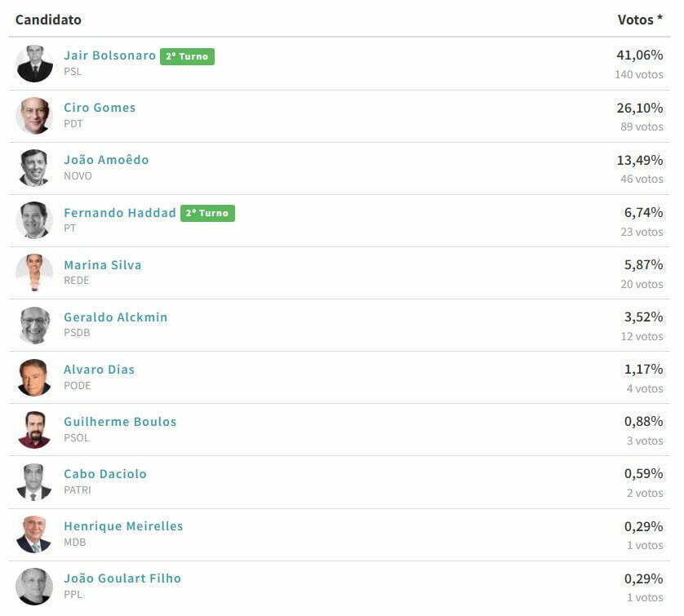
Task: Click Jair Bolsonaro's profile photo
Action: click(x=34, y=64)
